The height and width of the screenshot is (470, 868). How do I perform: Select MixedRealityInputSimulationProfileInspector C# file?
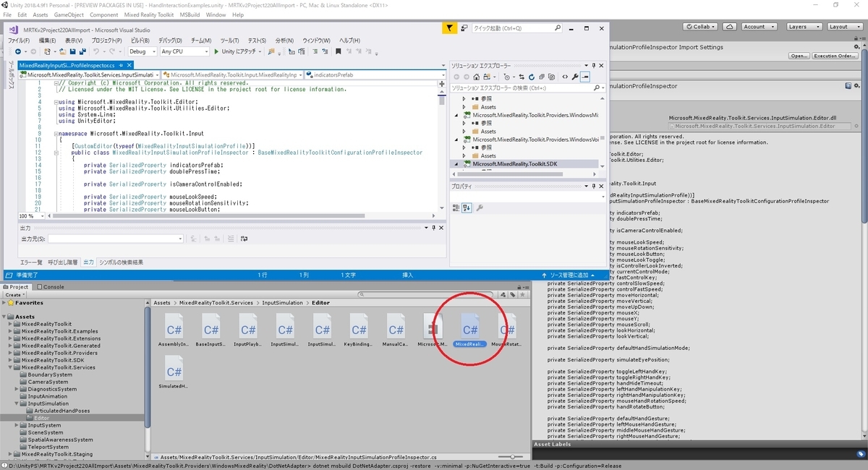pos(470,331)
